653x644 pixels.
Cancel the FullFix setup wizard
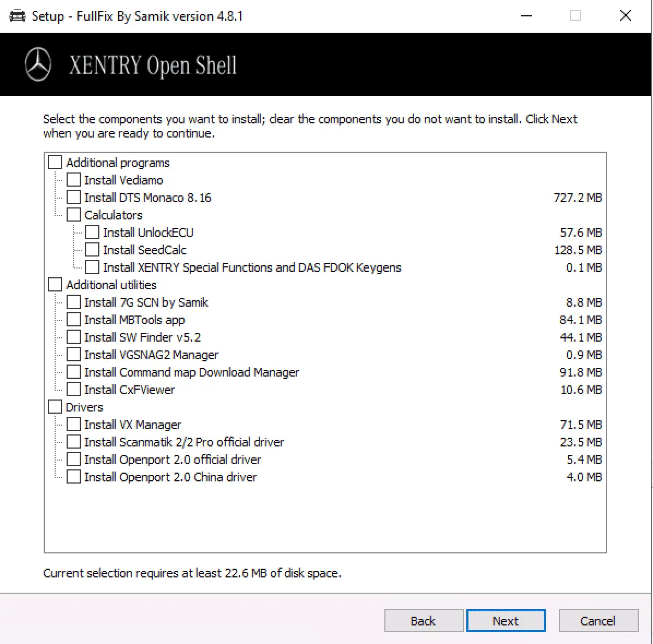[598, 621]
